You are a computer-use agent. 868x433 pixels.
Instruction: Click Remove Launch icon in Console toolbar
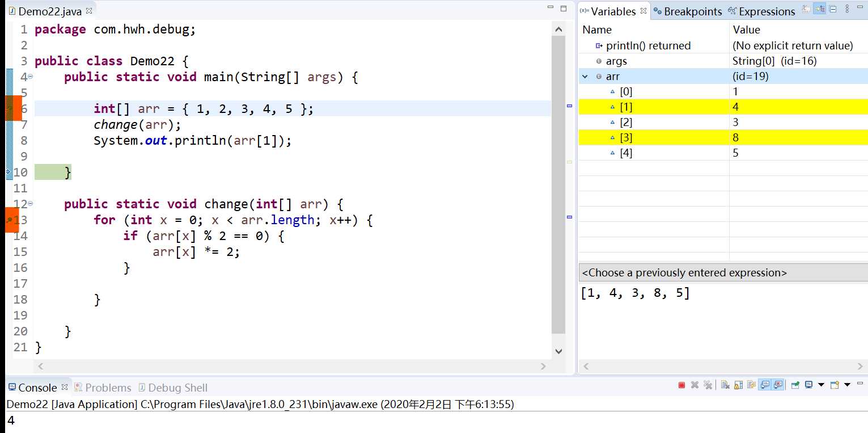pyautogui.click(x=695, y=385)
